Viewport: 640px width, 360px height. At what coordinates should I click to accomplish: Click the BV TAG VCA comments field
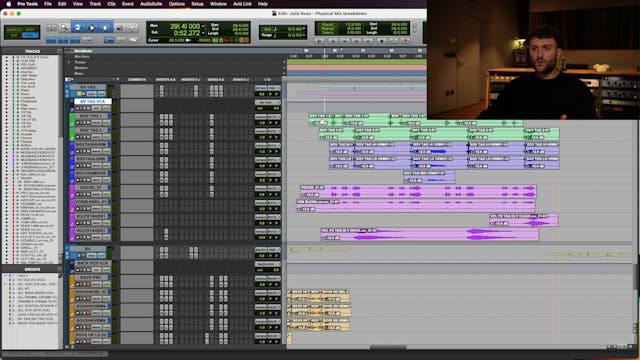coord(137,105)
